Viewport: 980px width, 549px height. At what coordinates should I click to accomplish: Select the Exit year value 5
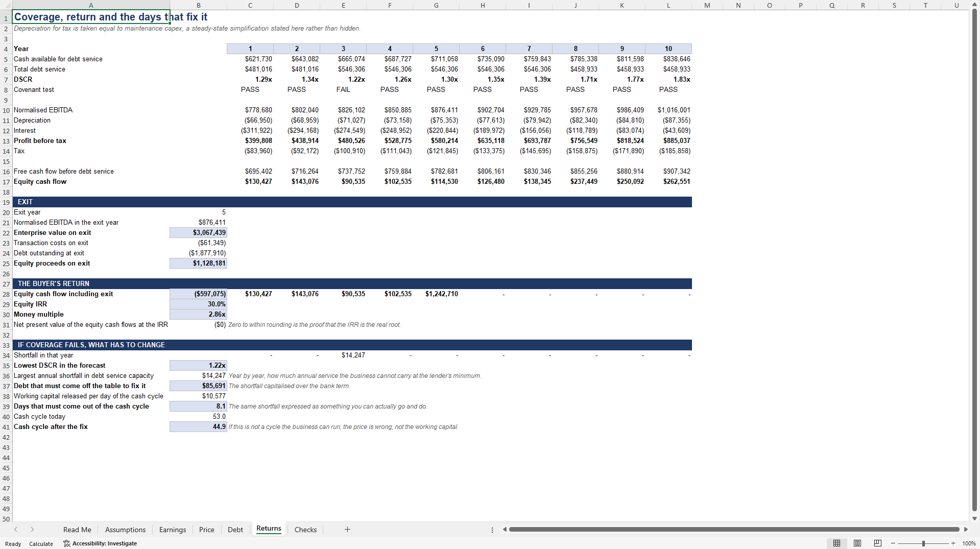pos(198,212)
